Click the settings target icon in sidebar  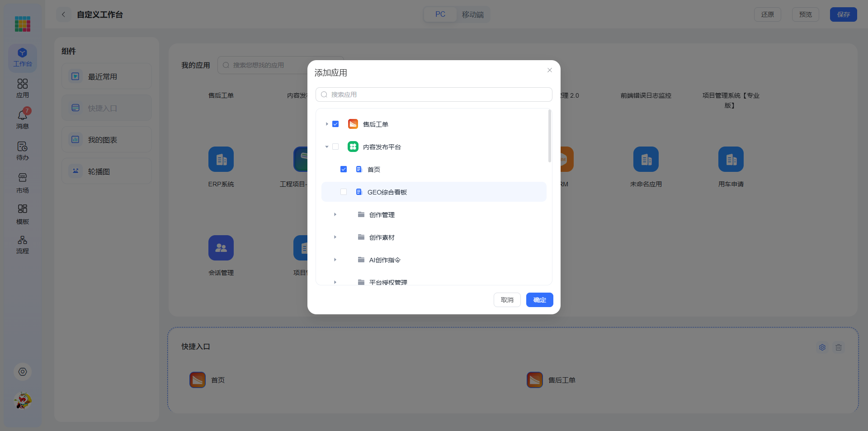23,372
